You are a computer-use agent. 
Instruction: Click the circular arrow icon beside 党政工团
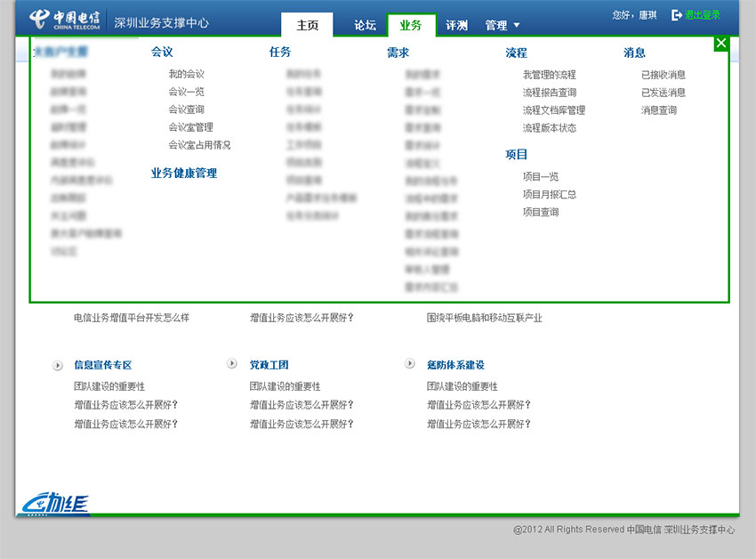click(x=232, y=363)
